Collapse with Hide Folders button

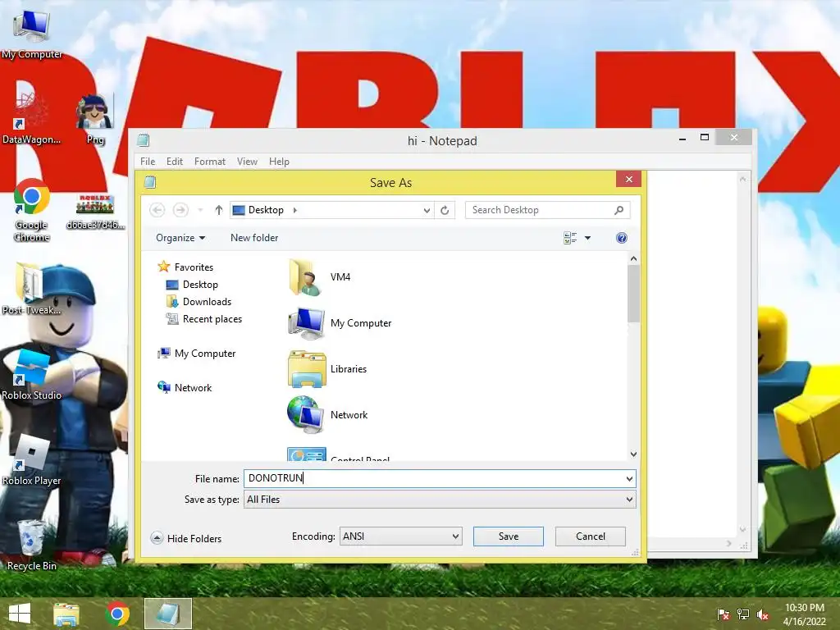186,538
